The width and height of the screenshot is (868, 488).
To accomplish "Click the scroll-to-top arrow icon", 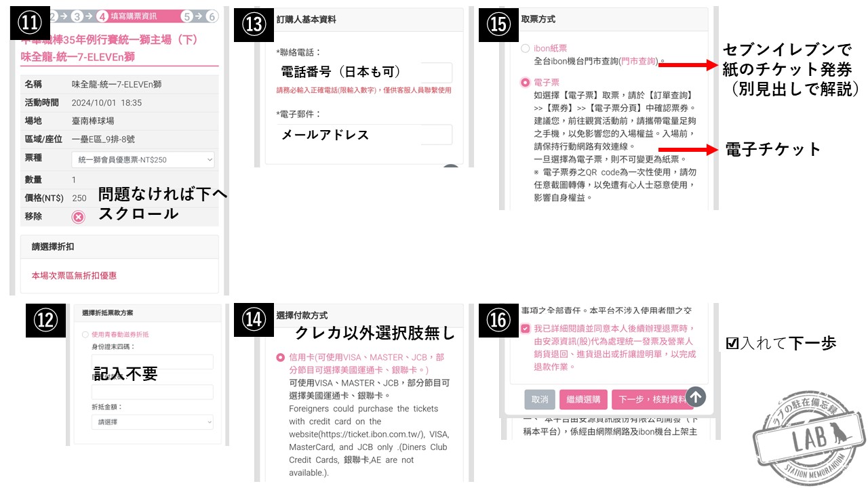I will click(x=696, y=397).
